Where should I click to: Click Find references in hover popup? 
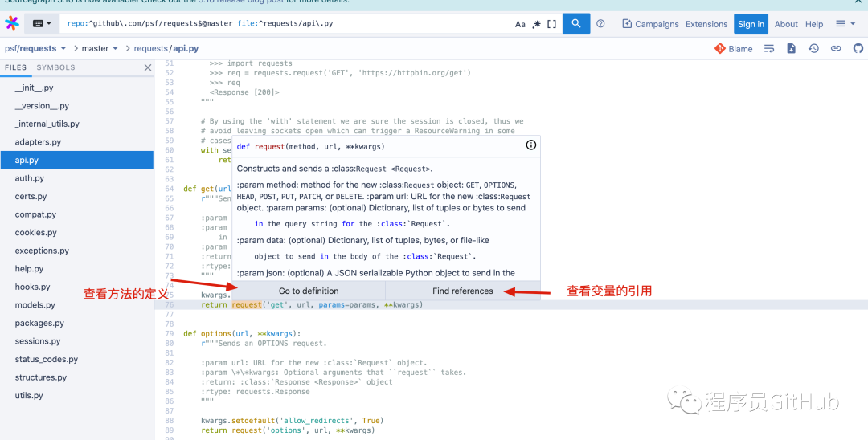click(x=463, y=291)
